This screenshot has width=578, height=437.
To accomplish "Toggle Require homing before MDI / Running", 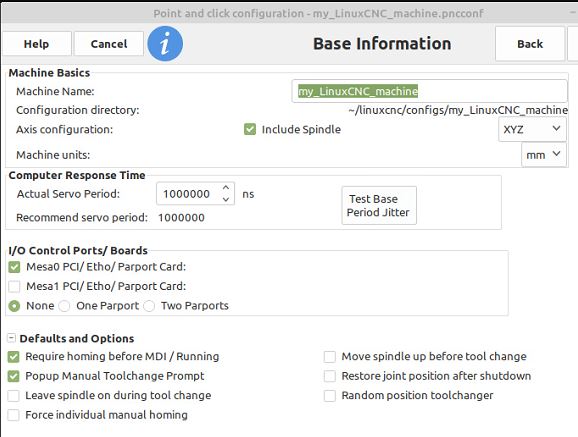I will 14,357.
